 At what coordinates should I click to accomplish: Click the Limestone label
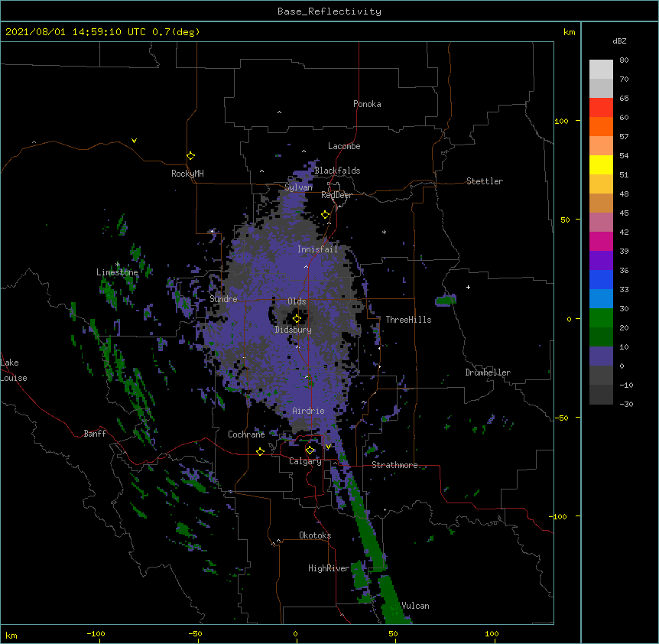coord(117,272)
